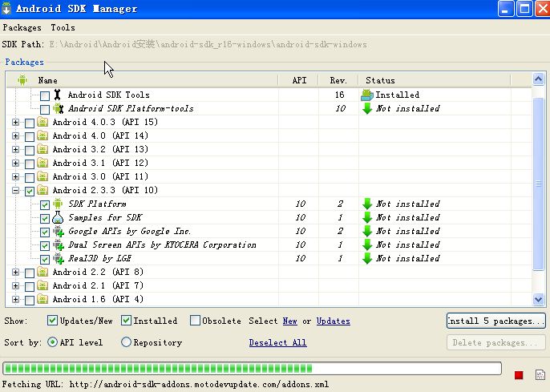Click the Android 4.0 (API 14) folder icon
Screen dimensions: 550x392
[x=42, y=135]
